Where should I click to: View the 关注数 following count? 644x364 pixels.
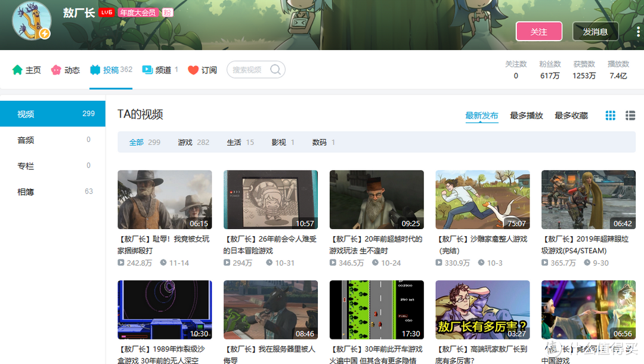click(516, 70)
